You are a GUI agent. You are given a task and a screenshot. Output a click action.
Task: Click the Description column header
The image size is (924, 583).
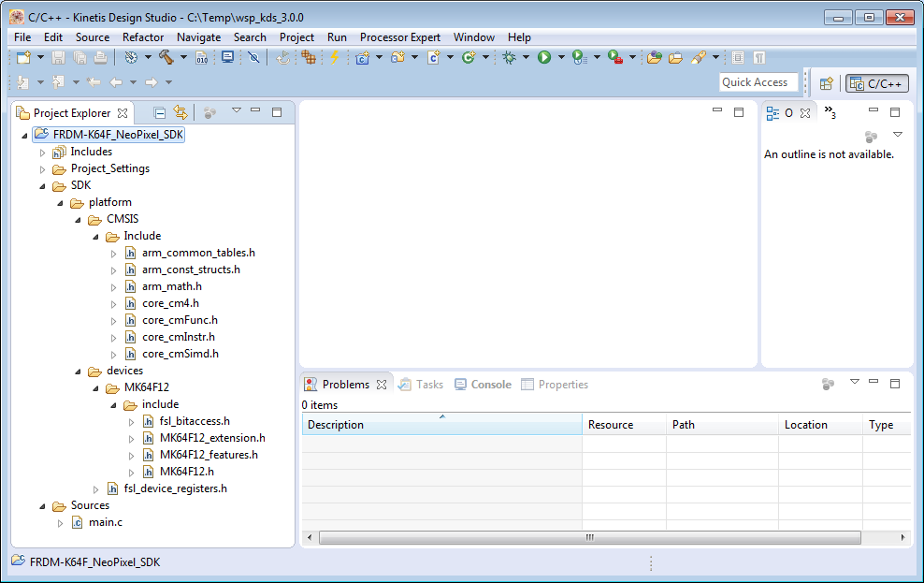tap(440, 425)
